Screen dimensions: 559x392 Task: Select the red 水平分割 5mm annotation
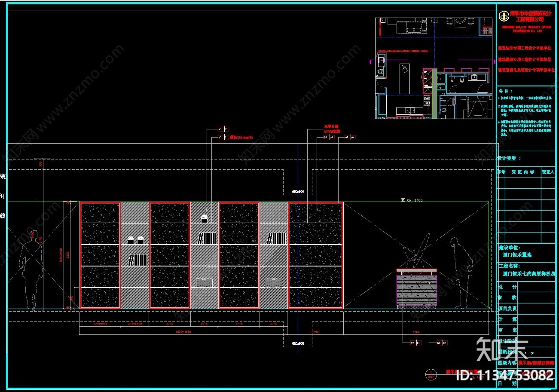[331, 129]
